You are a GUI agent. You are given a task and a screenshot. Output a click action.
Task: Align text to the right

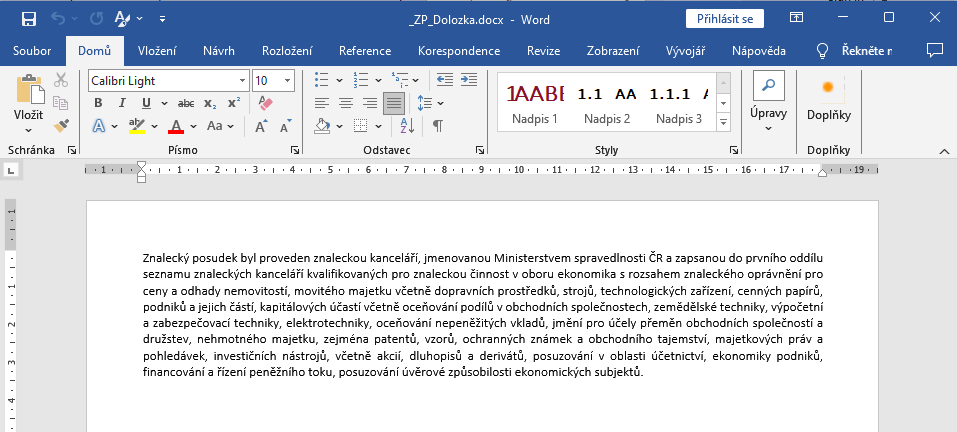coord(370,103)
